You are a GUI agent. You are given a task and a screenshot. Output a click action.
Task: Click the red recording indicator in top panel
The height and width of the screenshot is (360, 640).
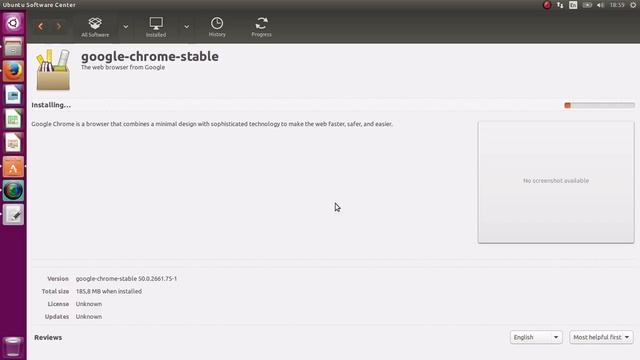pos(547,5)
